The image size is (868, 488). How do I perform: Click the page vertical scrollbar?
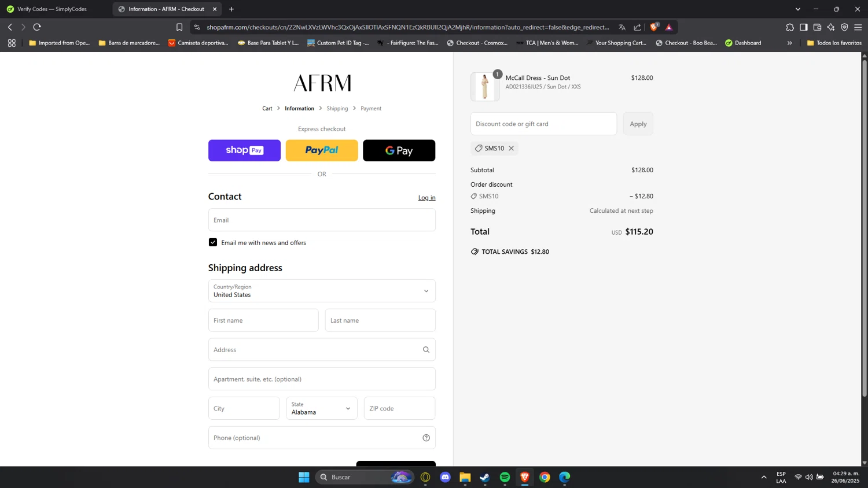click(865, 228)
